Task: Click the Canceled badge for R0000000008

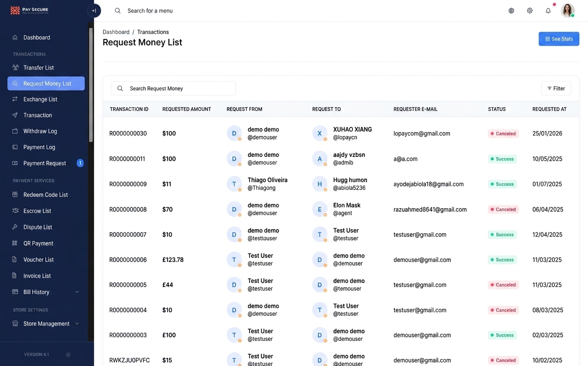Action: pos(503,209)
